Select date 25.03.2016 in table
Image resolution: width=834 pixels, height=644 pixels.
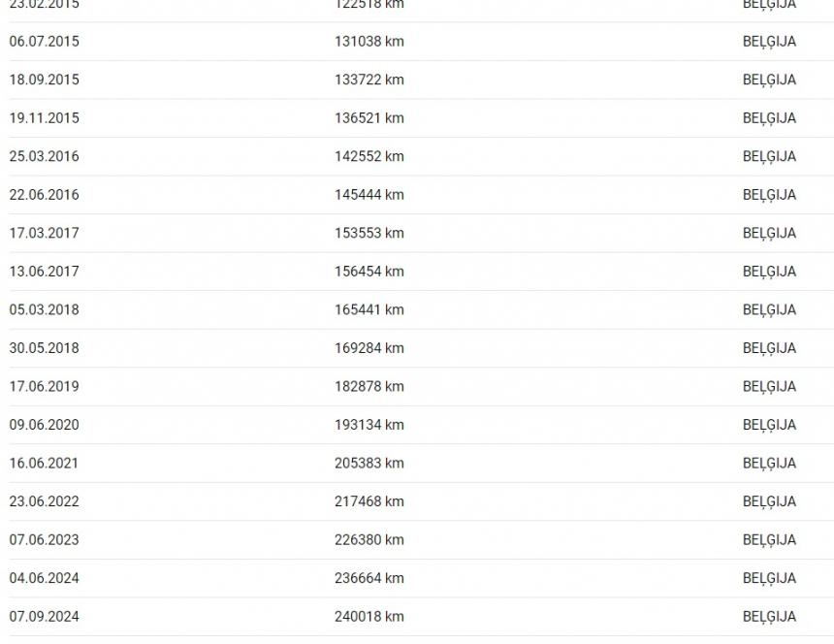tap(45, 156)
